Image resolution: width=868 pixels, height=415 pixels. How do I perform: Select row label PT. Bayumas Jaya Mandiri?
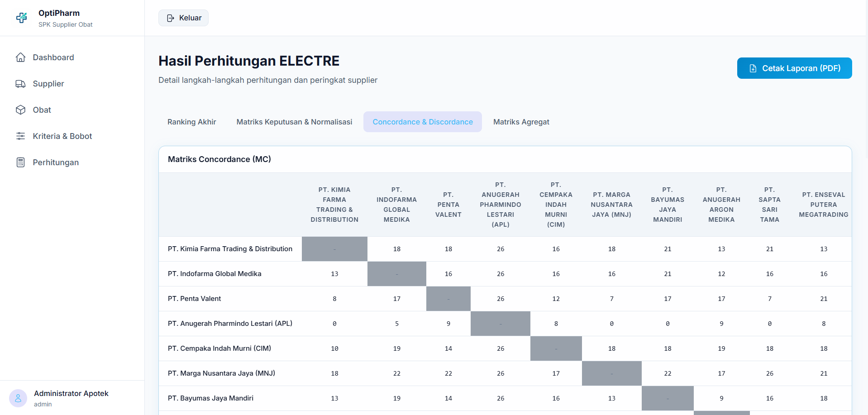point(210,398)
